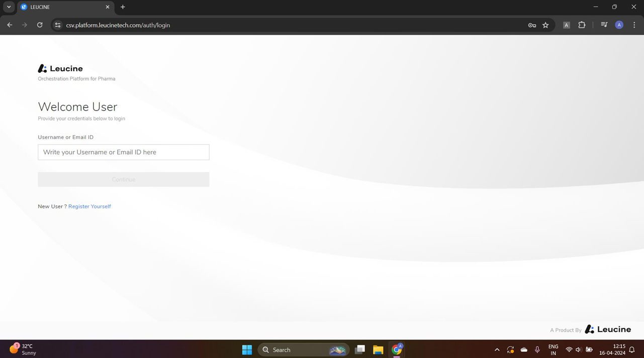This screenshot has width=644, height=358.
Task: Open the browser Extensions puzzle icon
Action: [581, 25]
